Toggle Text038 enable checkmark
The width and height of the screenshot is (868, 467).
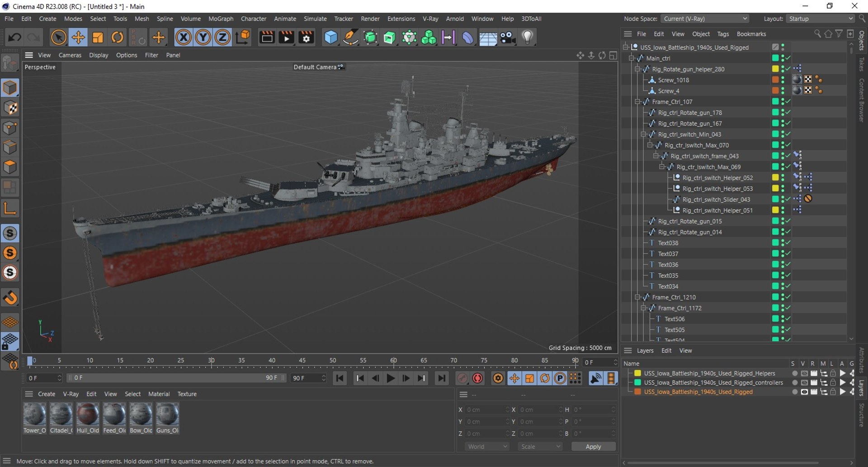point(788,243)
